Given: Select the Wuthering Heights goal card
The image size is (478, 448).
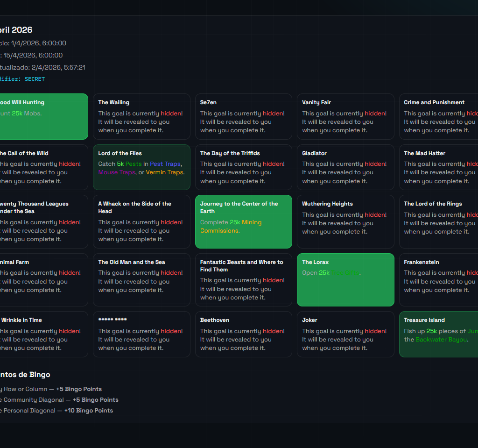Looking at the screenshot, I should click(345, 221).
